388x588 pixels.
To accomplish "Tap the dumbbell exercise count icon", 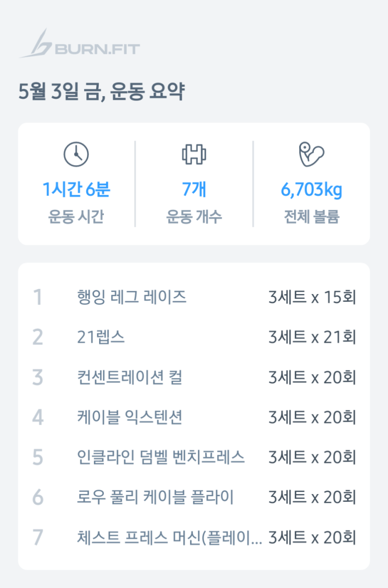I will click(194, 154).
